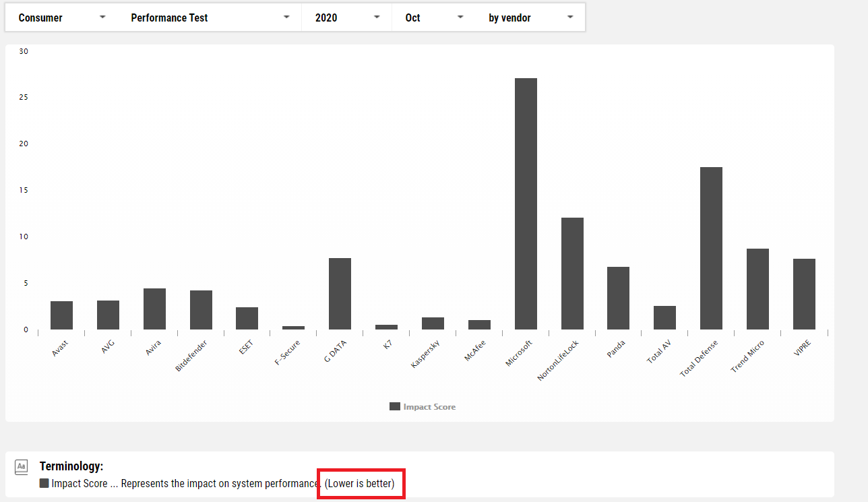Click the y-axis value 15
868x502 pixels.
point(24,190)
